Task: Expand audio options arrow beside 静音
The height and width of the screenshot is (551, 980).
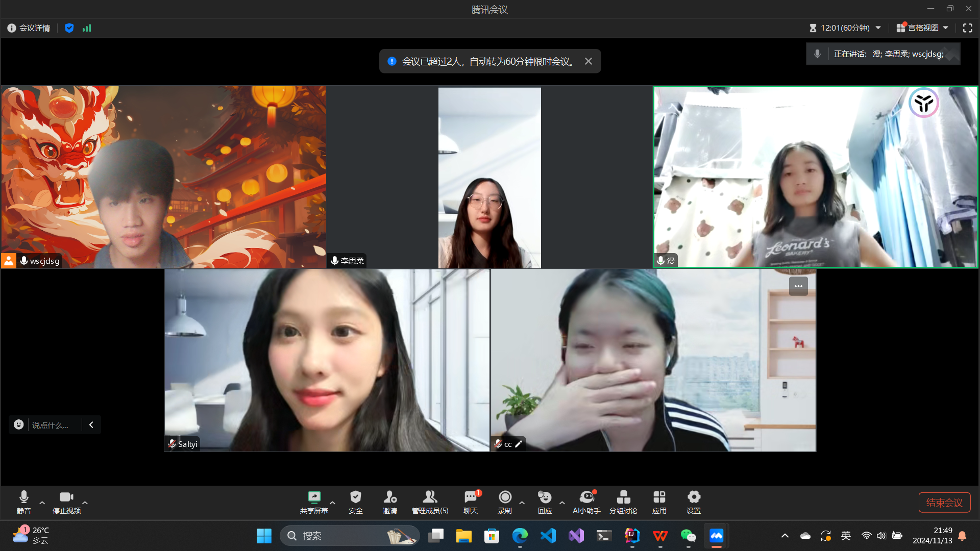Action: tap(42, 503)
